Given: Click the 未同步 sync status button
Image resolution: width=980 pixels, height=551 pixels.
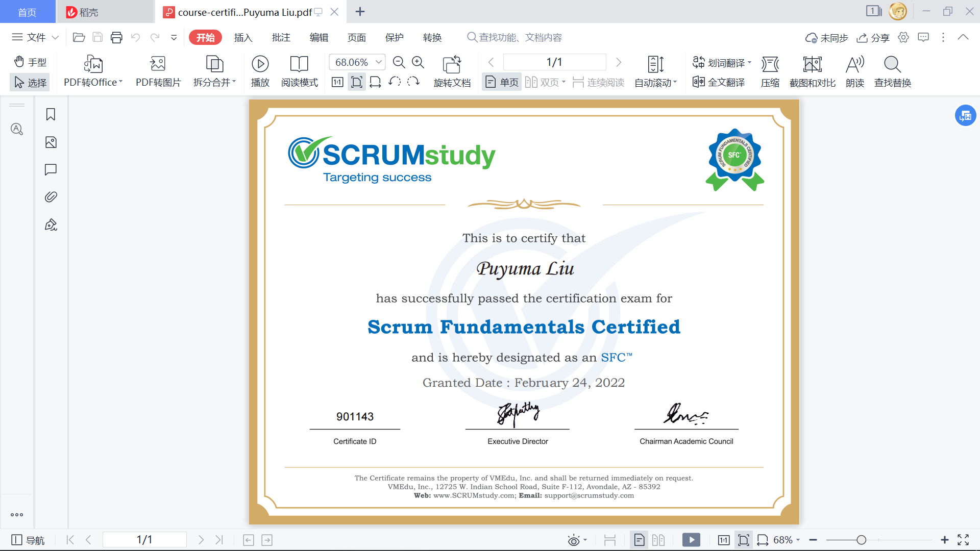Looking at the screenshot, I should tap(826, 38).
